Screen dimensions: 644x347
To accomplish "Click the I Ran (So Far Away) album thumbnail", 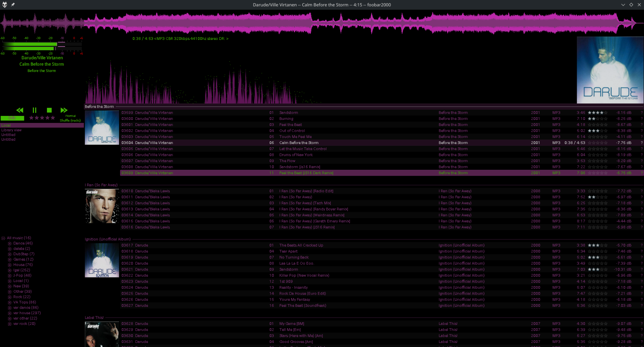I will pyautogui.click(x=102, y=206).
